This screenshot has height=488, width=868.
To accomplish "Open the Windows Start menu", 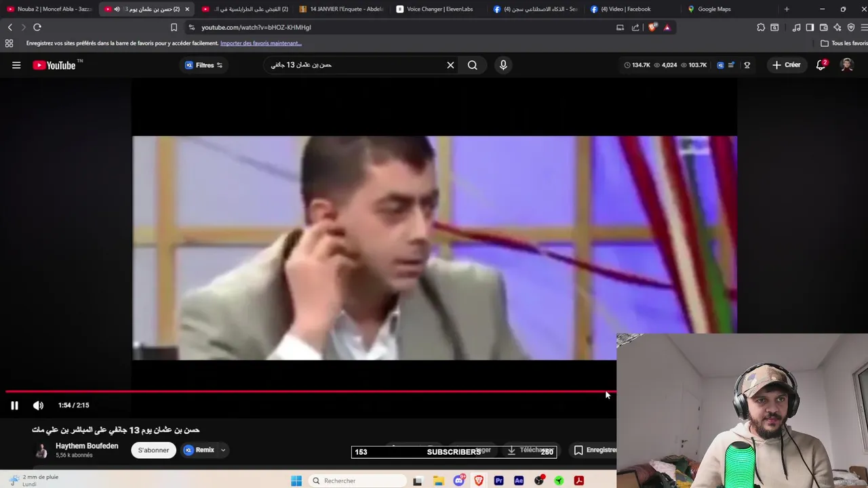I will [x=296, y=481].
